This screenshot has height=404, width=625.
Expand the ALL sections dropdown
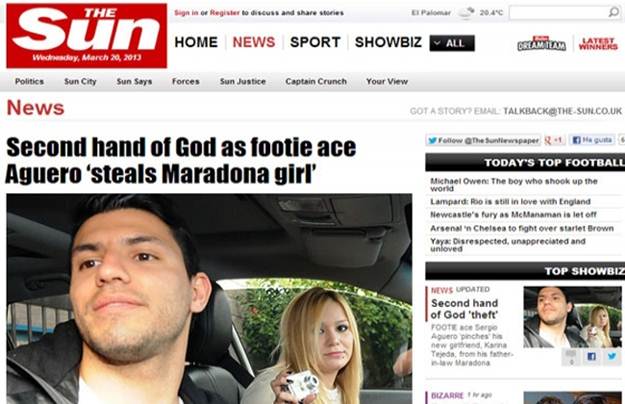point(452,43)
